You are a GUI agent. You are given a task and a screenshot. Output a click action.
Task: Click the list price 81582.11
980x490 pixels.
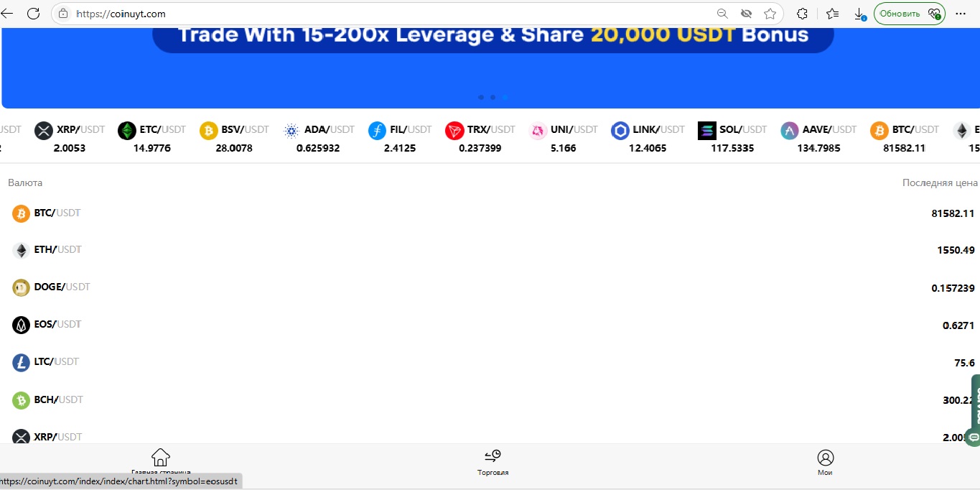[x=953, y=213]
